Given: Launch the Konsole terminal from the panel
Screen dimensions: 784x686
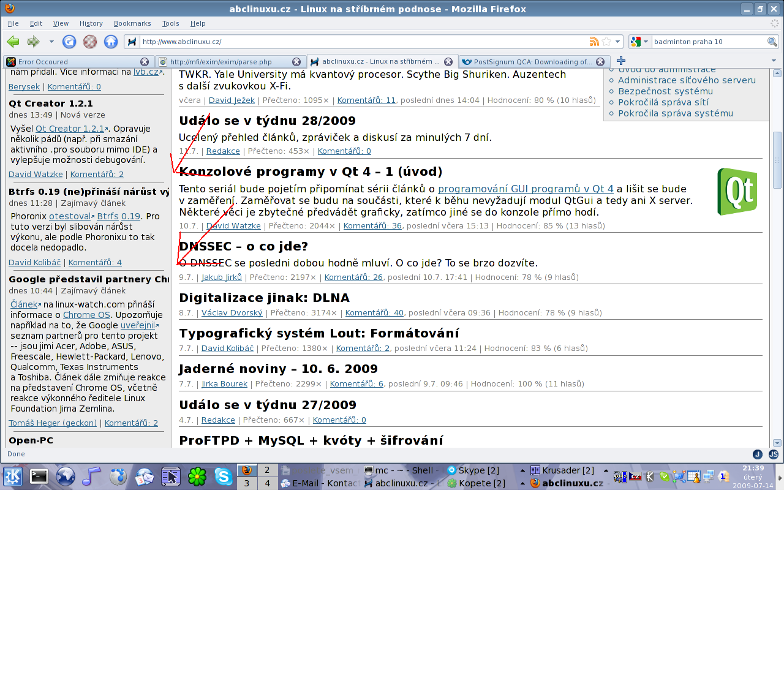Looking at the screenshot, I should [x=39, y=477].
